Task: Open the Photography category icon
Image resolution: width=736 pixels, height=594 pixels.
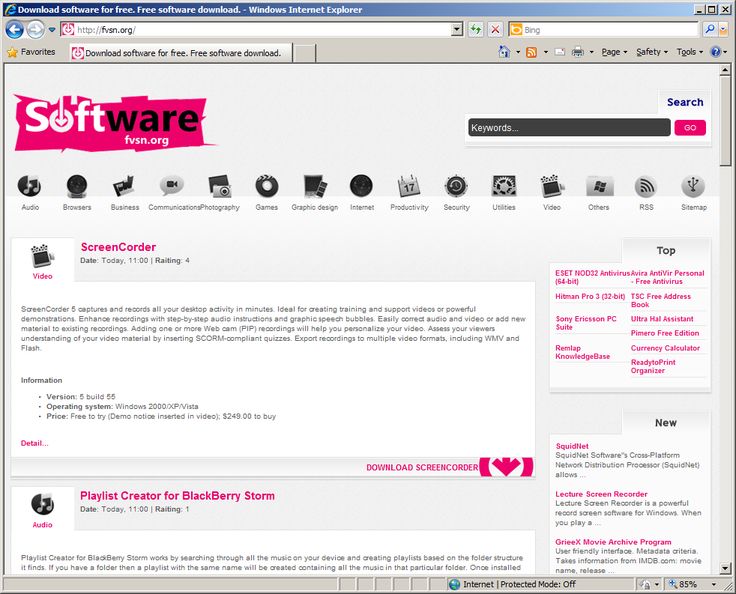Action: click(x=220, y=186)
